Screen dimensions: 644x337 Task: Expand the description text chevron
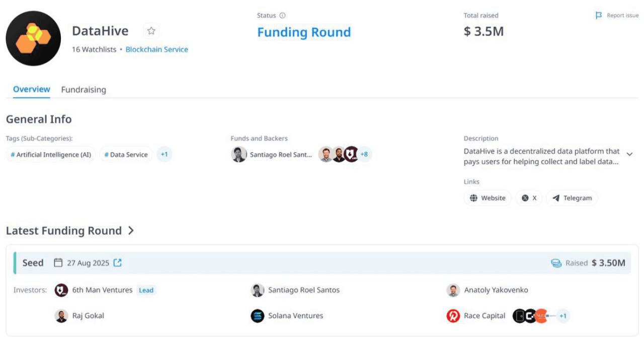(x=629, y=154)
